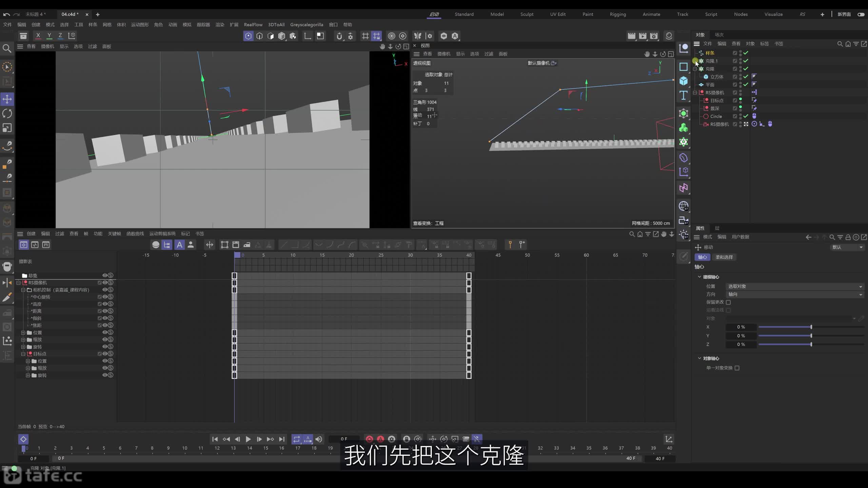
Task: Select the Circle object in object manager
Action: (x=716, y=116)
